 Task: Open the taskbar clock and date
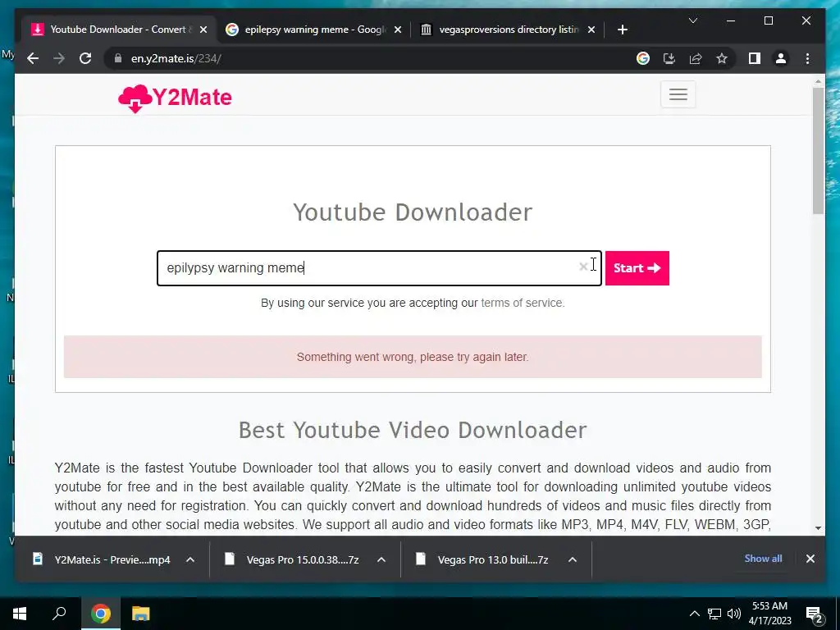click(769, 614)
